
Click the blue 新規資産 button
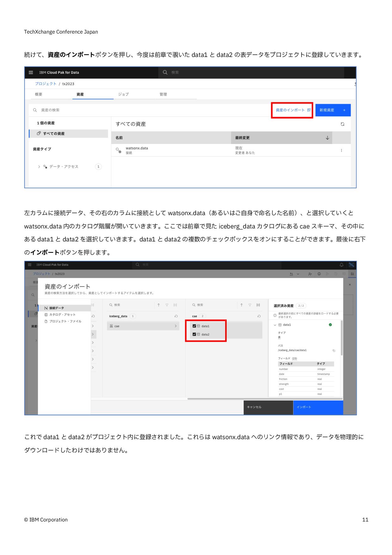(x=333, y=110)
